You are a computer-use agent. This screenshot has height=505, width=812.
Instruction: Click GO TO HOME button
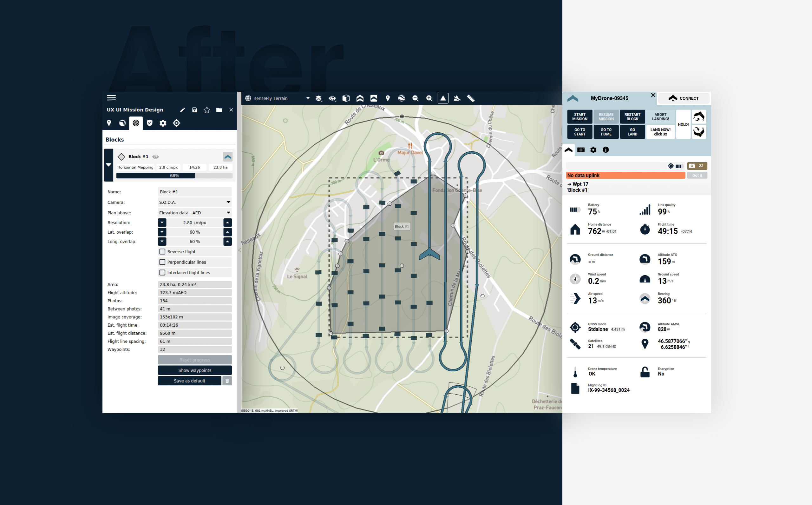click(x=606, y=132)
